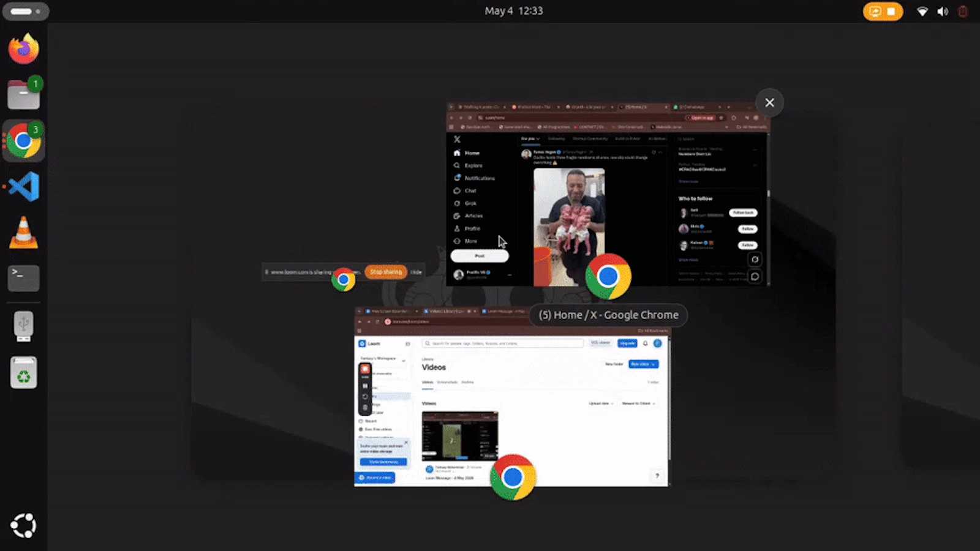Click the orange screen-recording indicator in top bar
The height and width of the screenshot is (551, 980).
[x=883, y=11]
